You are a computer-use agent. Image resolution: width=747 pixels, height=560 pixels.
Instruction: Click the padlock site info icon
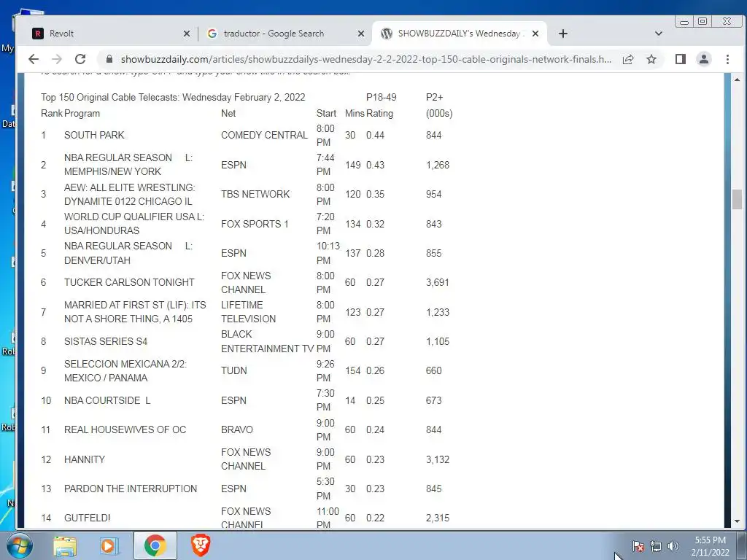pos(109,59)
